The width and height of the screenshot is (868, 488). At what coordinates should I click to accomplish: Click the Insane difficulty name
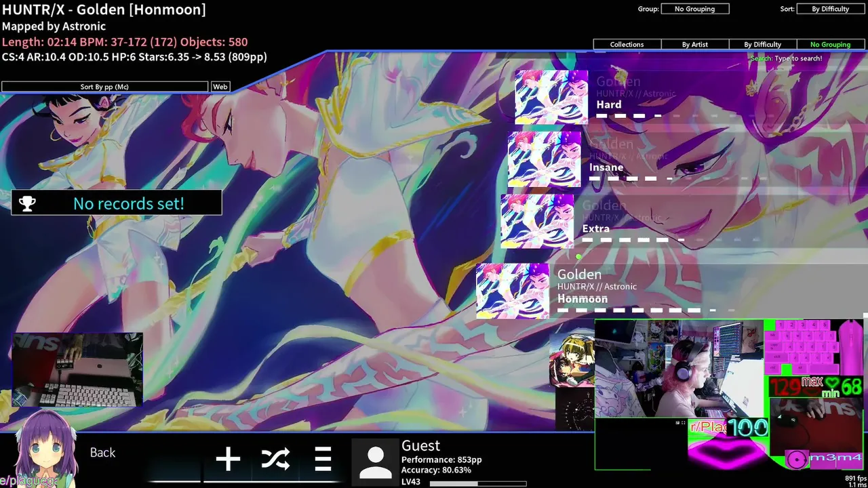(606, 167)
